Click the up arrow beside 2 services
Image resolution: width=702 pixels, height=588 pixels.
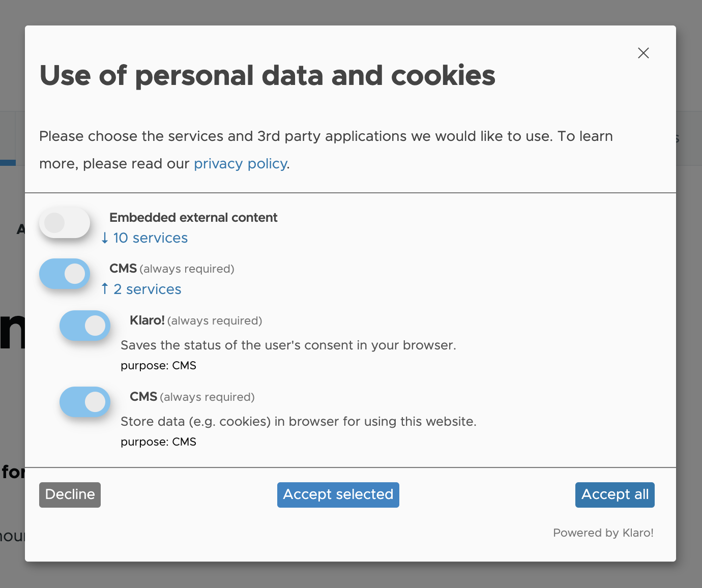105,289
